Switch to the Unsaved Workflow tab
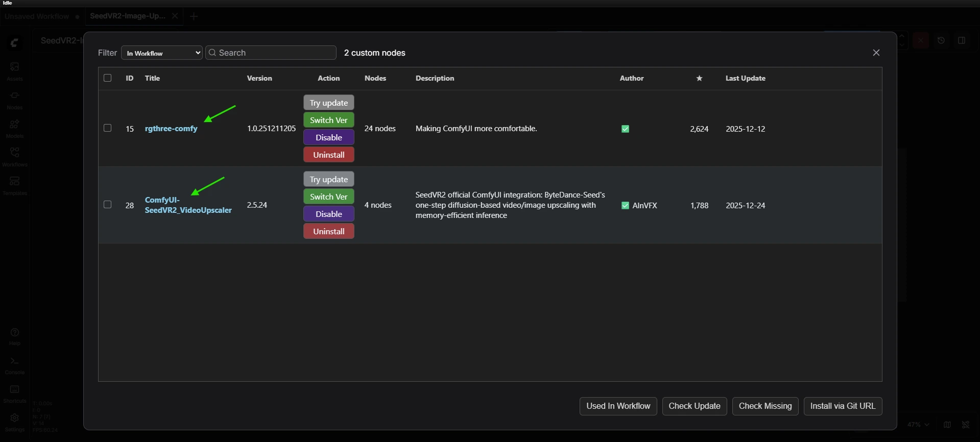 pos(37,16)
